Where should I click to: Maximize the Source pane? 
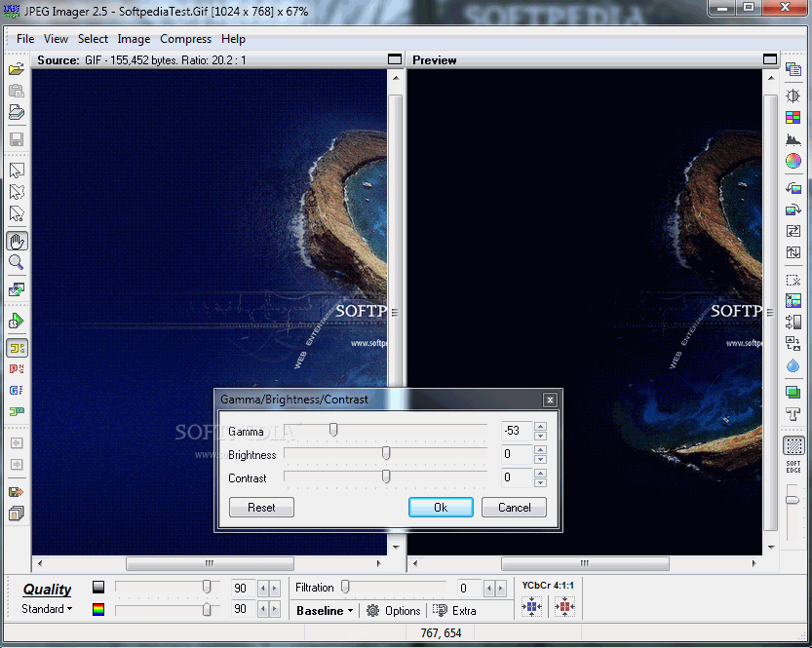coord(395,59)
